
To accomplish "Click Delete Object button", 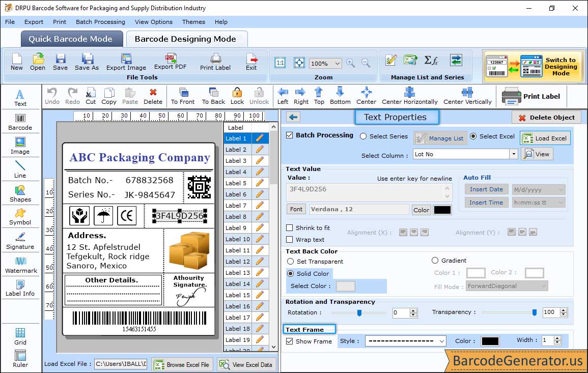I will click(x=546, y=118).
